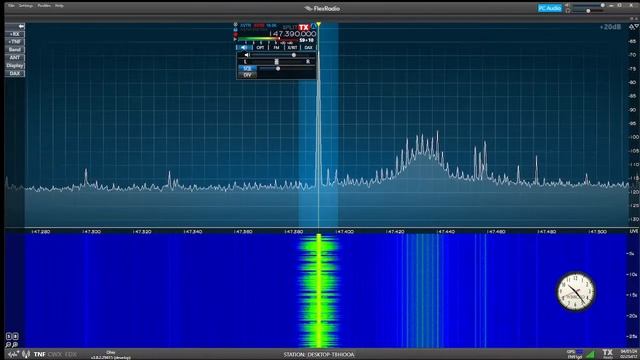Open the DSP tab on slice flag
Viewport: 640px width, 360px height.
[x=260, y=47]
